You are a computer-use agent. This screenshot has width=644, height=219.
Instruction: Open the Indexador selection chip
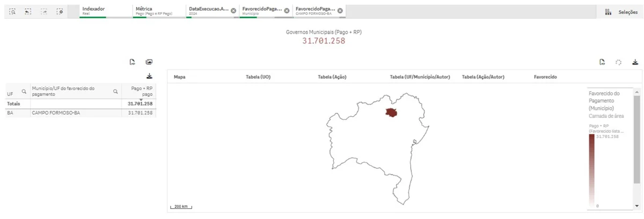(x=105, y=11)
